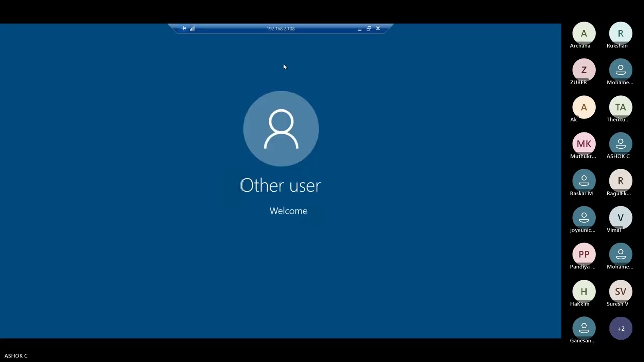This screenshot has width=644, height=362.
Task: Select Muthukr... participant avatar MK
Action: (x=584, y=144)
